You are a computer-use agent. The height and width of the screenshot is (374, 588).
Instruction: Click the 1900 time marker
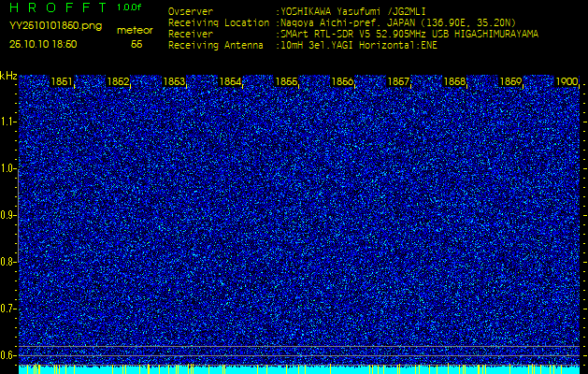tap(566, 81)
